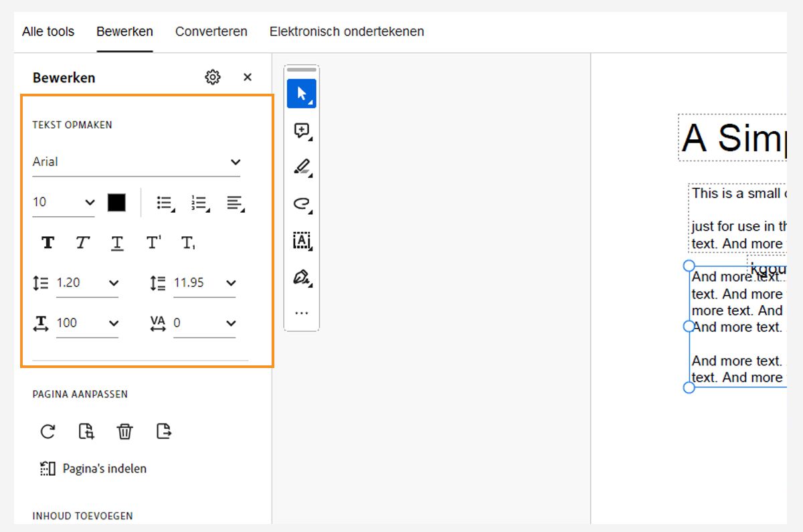Close the Bewerken panel
Screen dimensions: 803x532
point(248,77)
